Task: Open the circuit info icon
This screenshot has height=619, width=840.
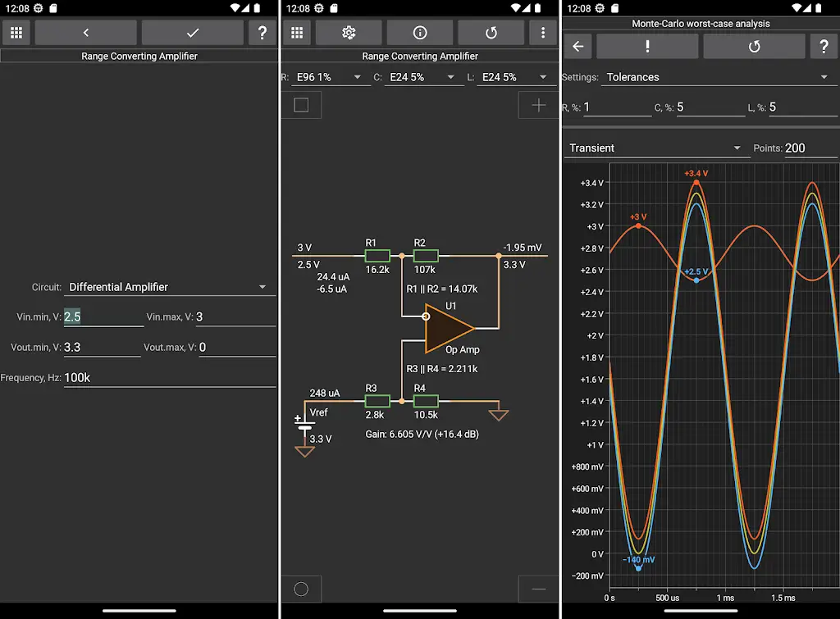Action: point(419,33)
